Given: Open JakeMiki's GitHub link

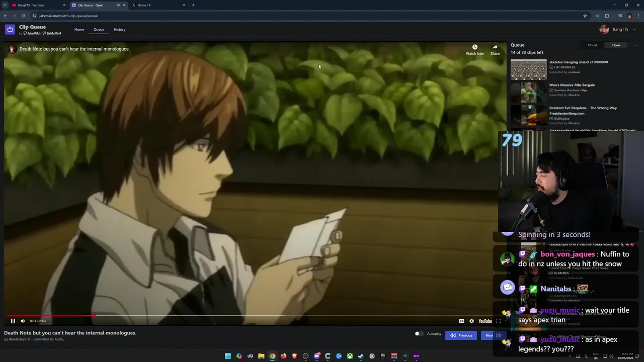Looking at the screenshot, I should (32, 33).
